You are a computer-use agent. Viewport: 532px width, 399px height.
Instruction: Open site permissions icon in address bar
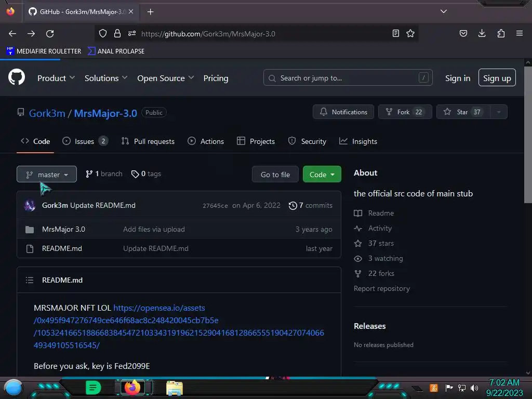(132, 33)
